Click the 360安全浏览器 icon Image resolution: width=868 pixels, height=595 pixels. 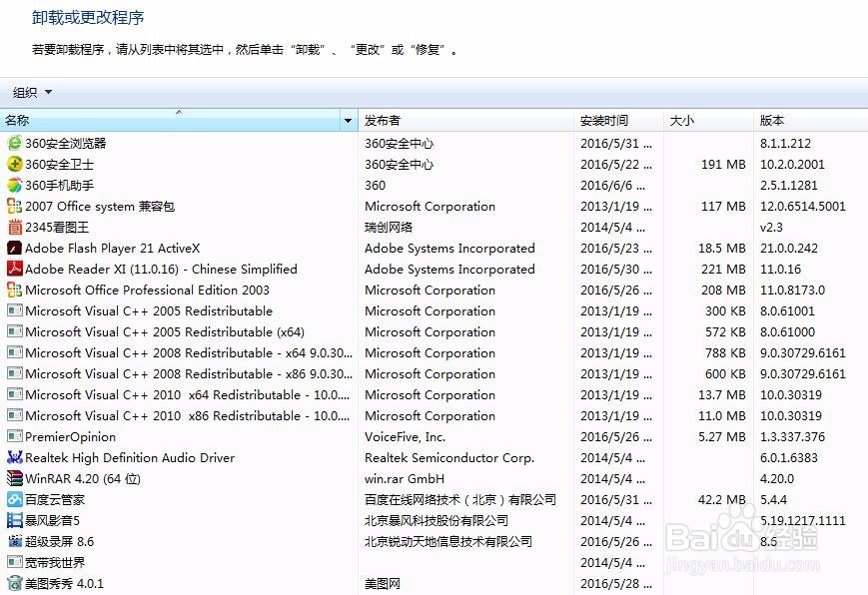[14, 143]
